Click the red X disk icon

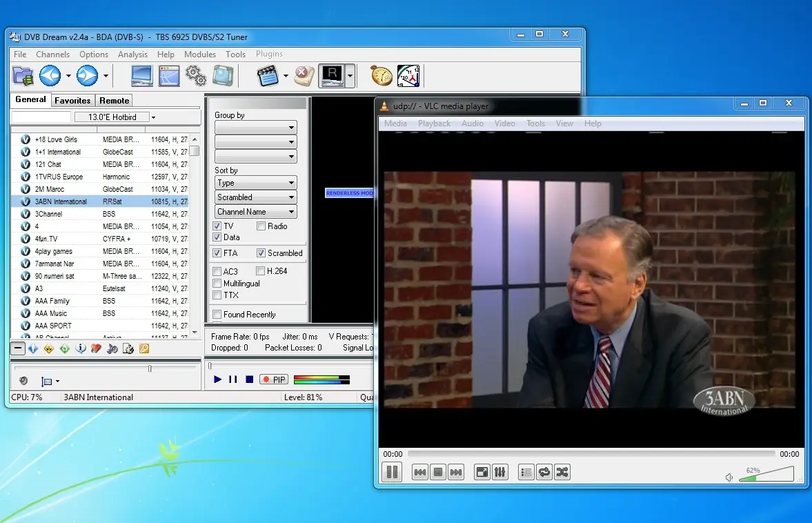[304, 76]
